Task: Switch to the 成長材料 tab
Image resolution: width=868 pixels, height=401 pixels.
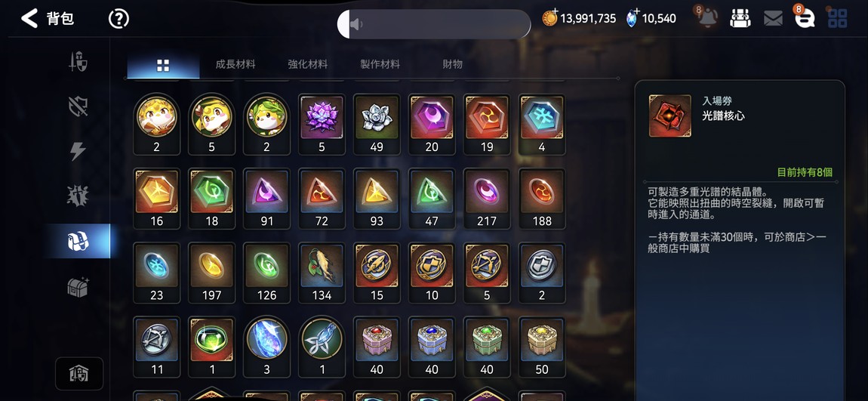Action: coord(235,64)
